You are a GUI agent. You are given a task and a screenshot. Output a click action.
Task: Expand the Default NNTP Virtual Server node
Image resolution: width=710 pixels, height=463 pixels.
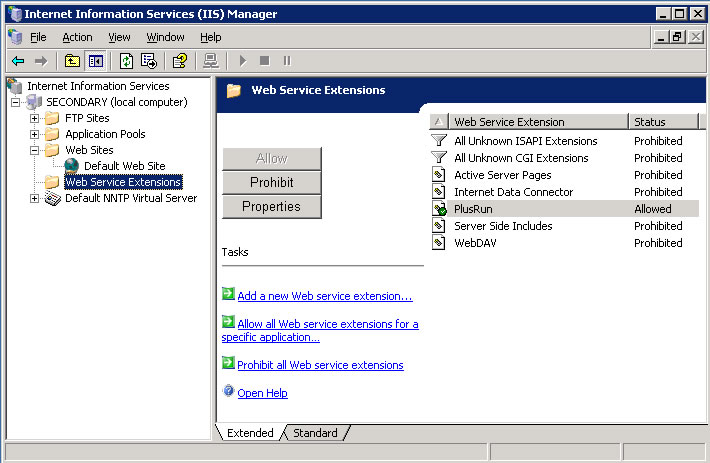click(x=35, y=198)
